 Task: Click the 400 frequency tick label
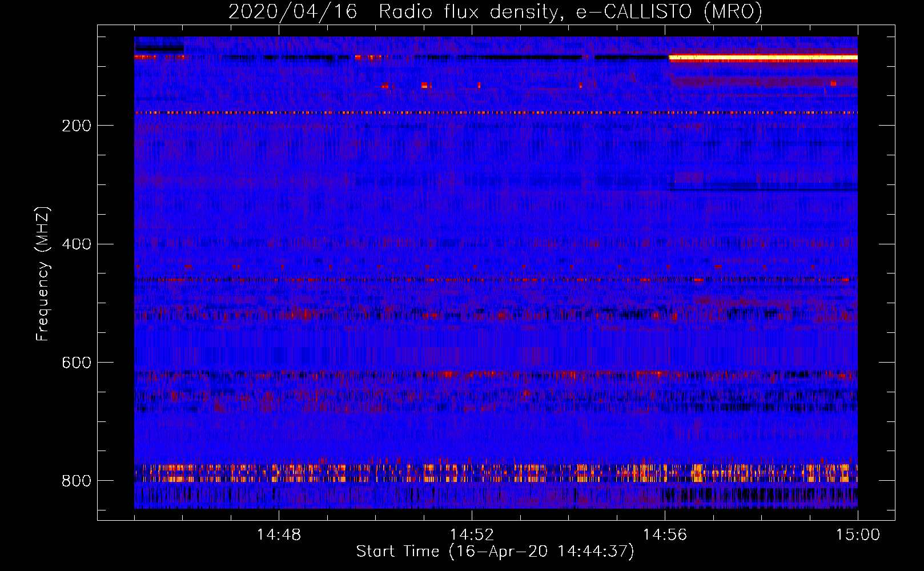[x=76, y=244]
